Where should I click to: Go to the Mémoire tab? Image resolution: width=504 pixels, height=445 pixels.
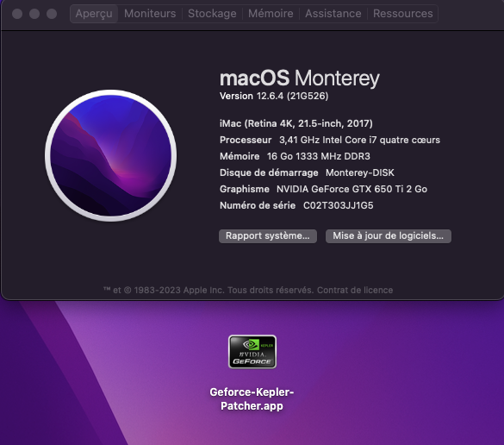click(271, 14)
